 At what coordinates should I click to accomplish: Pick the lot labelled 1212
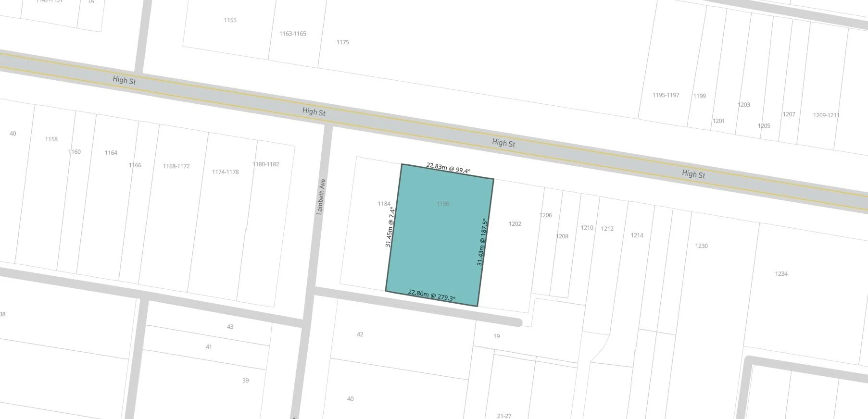click(607, 229)
